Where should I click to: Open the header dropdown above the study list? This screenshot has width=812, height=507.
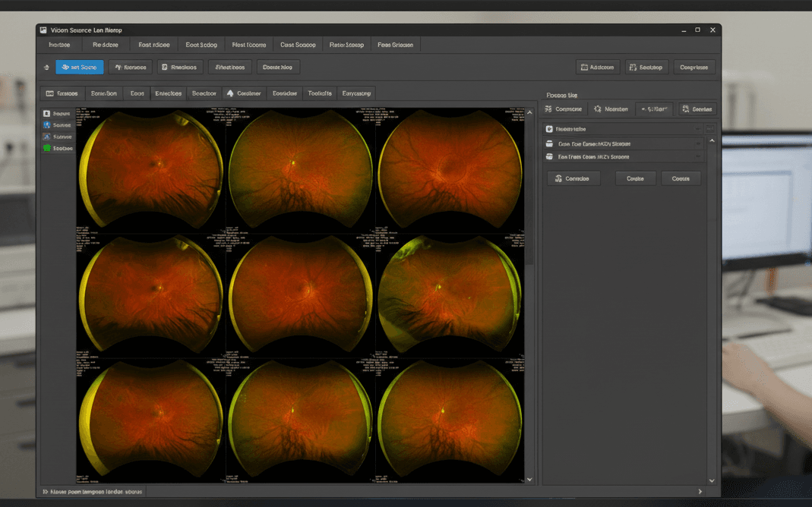698,128
